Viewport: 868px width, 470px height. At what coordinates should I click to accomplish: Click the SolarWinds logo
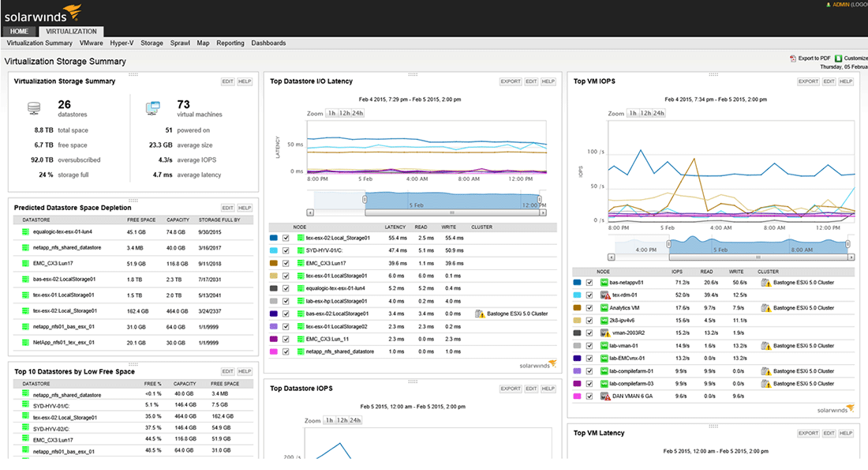pos(43,14)
